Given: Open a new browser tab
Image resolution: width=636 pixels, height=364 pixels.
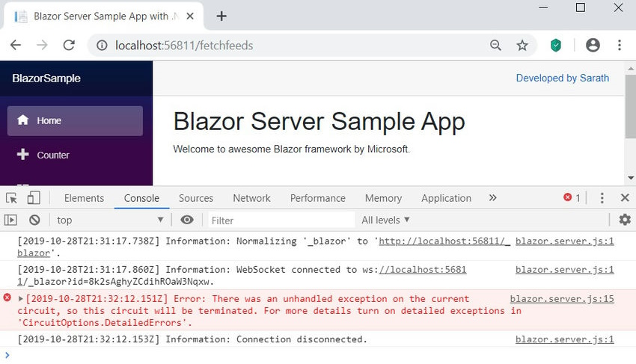Looking at the screenshot, I should coord(221,16).
